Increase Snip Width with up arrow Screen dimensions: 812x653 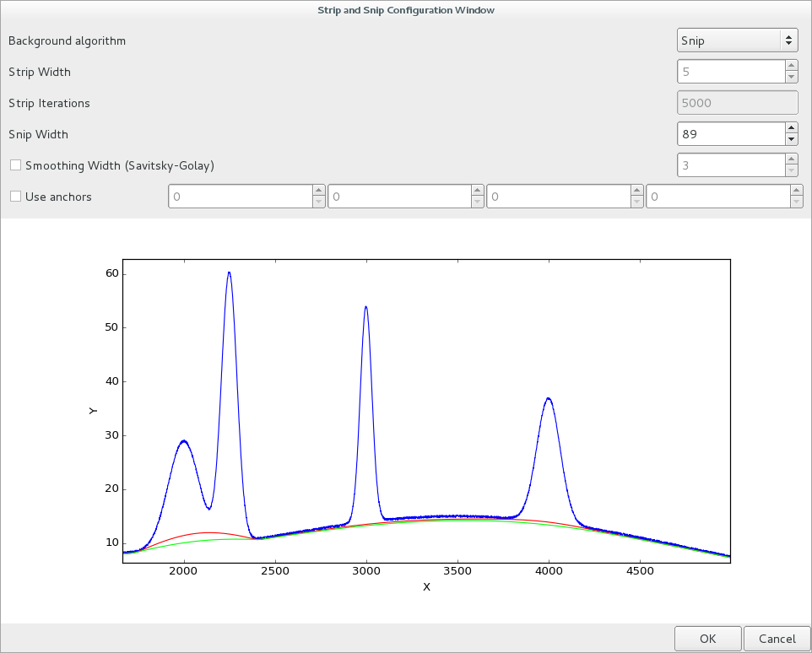click(791, 128)
